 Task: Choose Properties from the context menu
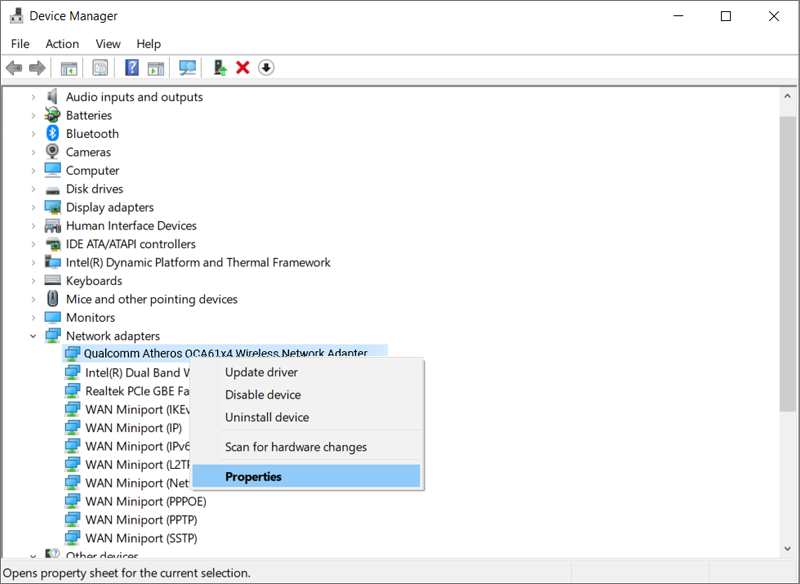tap(254, 477)
